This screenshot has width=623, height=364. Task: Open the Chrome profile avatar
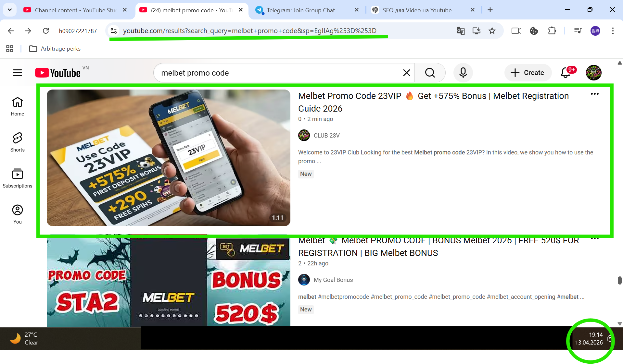595,31
